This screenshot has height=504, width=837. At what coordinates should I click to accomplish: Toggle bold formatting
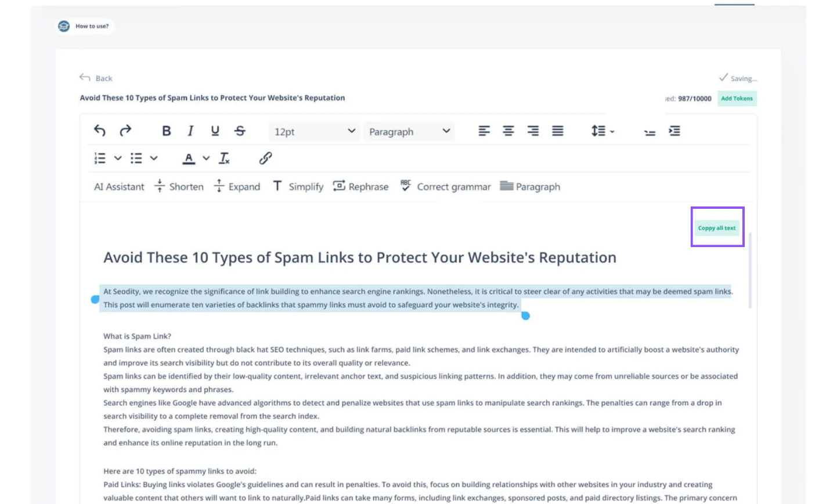click(167, 131)
